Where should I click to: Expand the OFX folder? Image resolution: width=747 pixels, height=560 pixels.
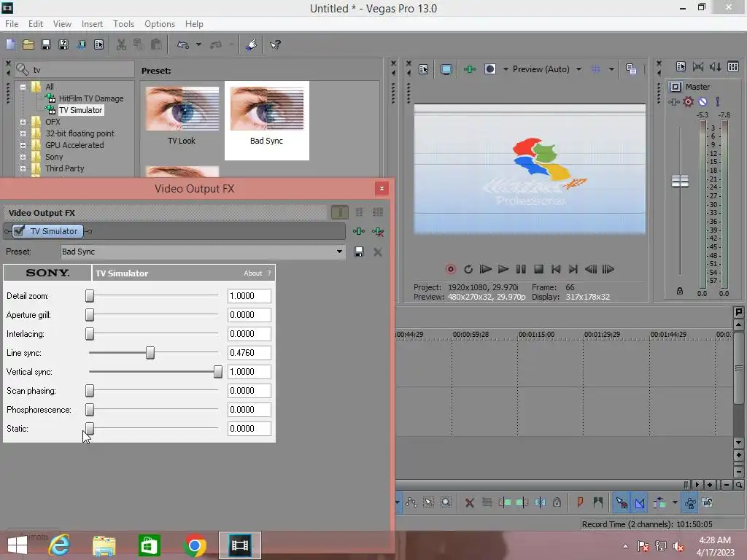click(23, 122)
